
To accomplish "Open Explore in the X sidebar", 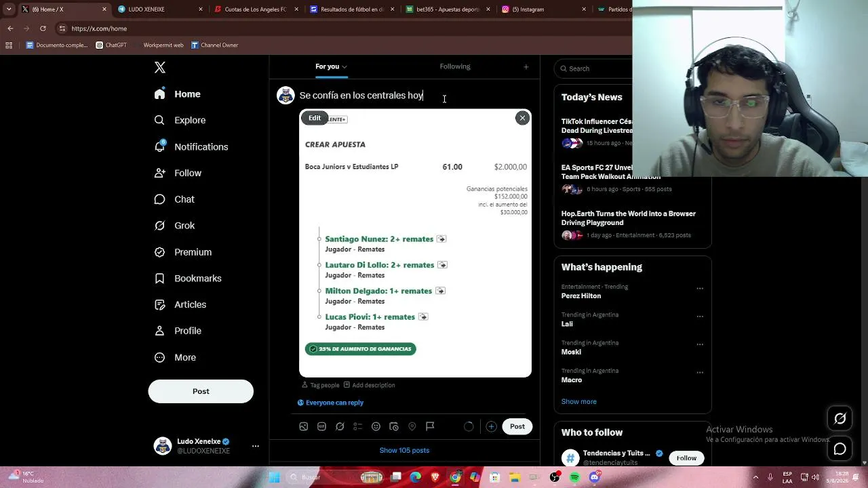I will (x=180, y=120).
